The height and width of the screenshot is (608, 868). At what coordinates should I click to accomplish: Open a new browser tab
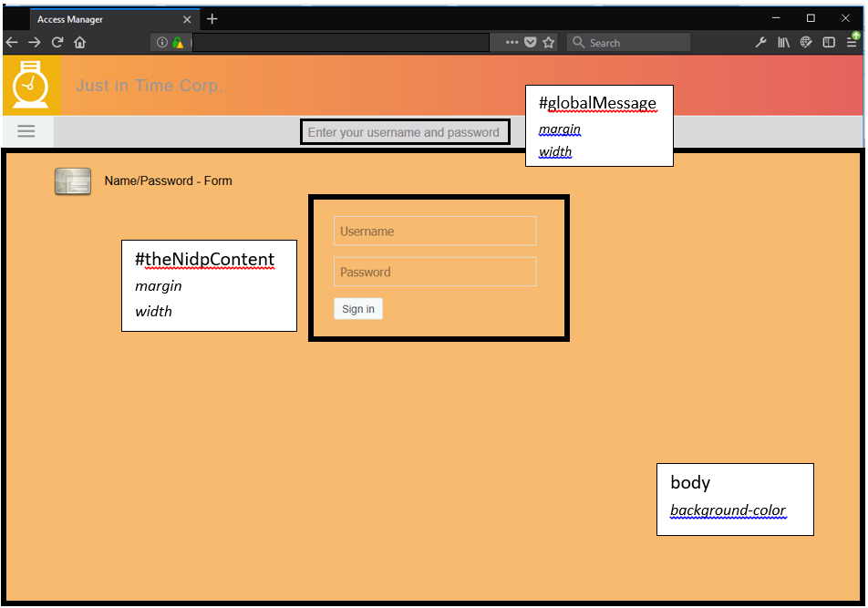212,18
